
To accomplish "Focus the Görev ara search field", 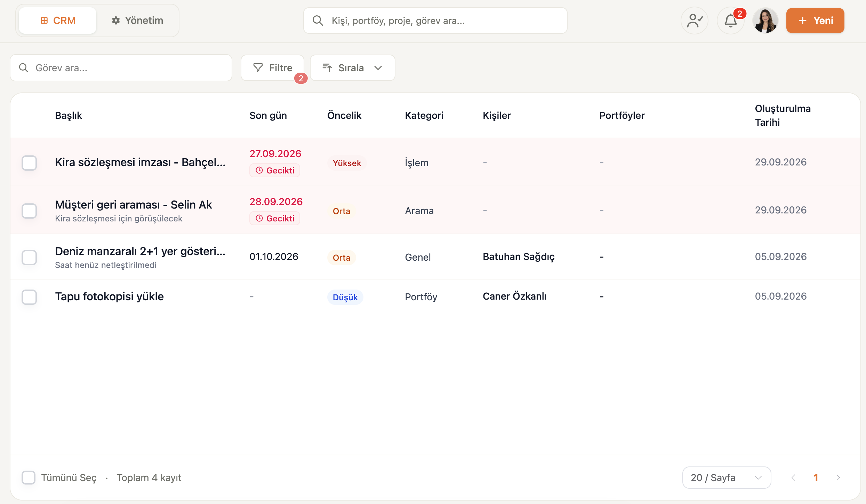I will (x=121, y=68).
